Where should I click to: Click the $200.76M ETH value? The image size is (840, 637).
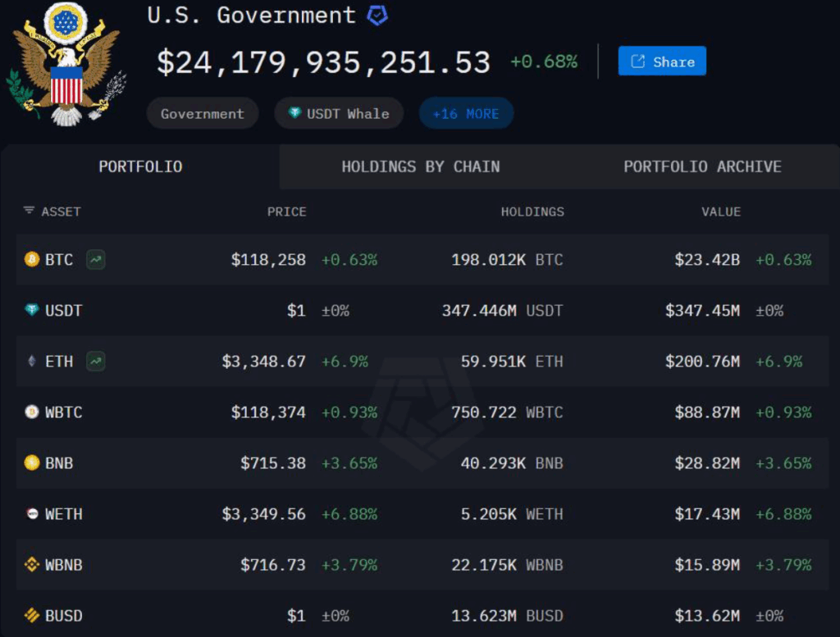pyautogui.click(x=703, y=362)
